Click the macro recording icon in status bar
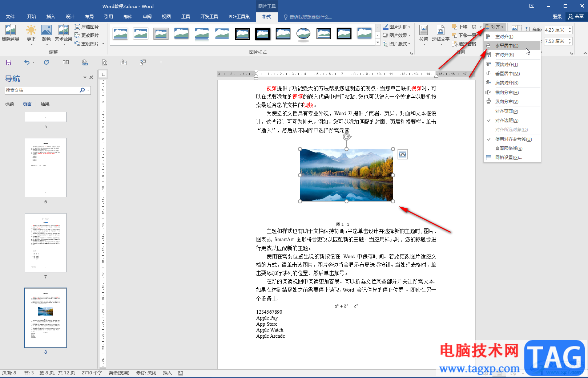 pos(181,373)
